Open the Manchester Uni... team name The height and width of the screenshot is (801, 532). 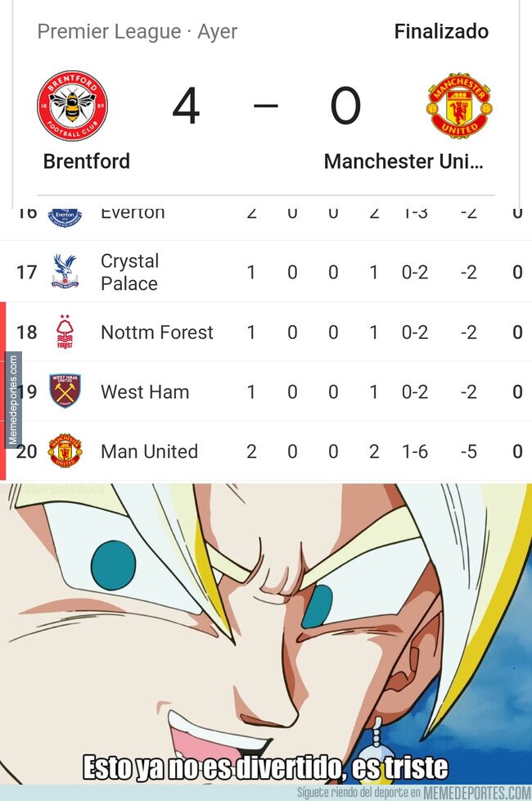point(404,161)
